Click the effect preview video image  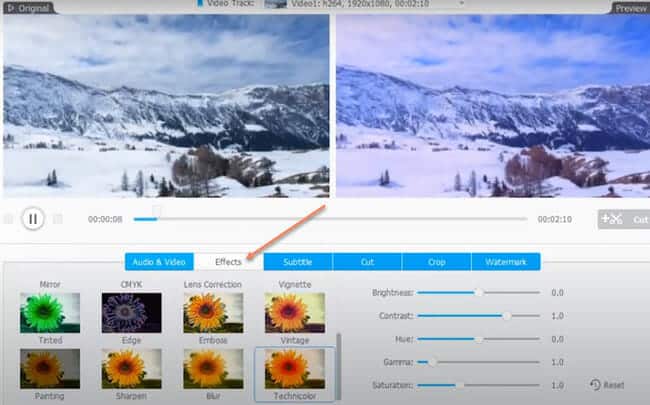point(493,106)
